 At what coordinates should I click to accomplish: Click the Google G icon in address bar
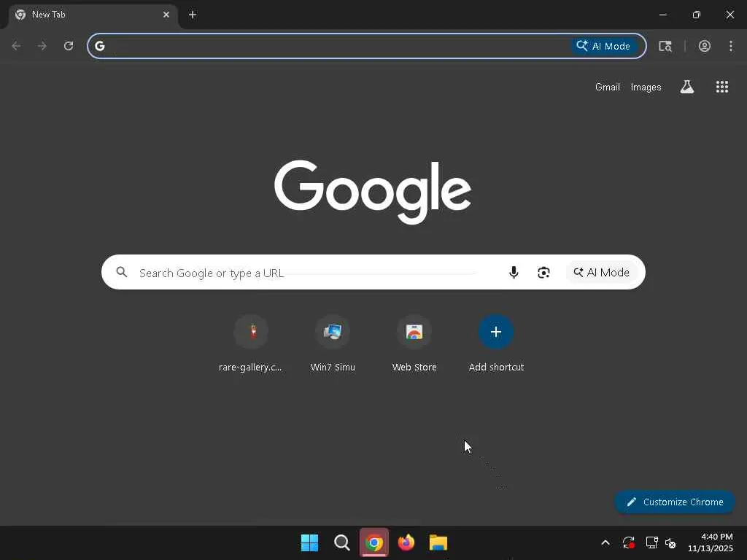(99, 46)
